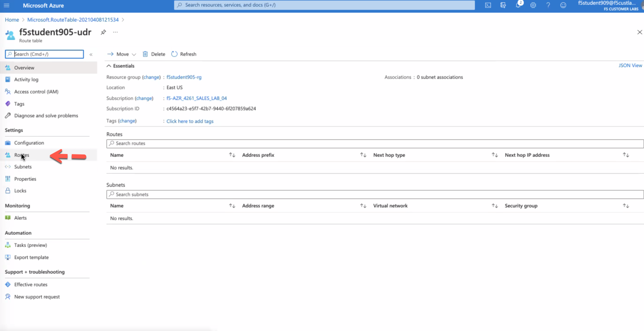644x331 pixels.
Task: Open f5student905-rg resource group link
Action: 184,77
